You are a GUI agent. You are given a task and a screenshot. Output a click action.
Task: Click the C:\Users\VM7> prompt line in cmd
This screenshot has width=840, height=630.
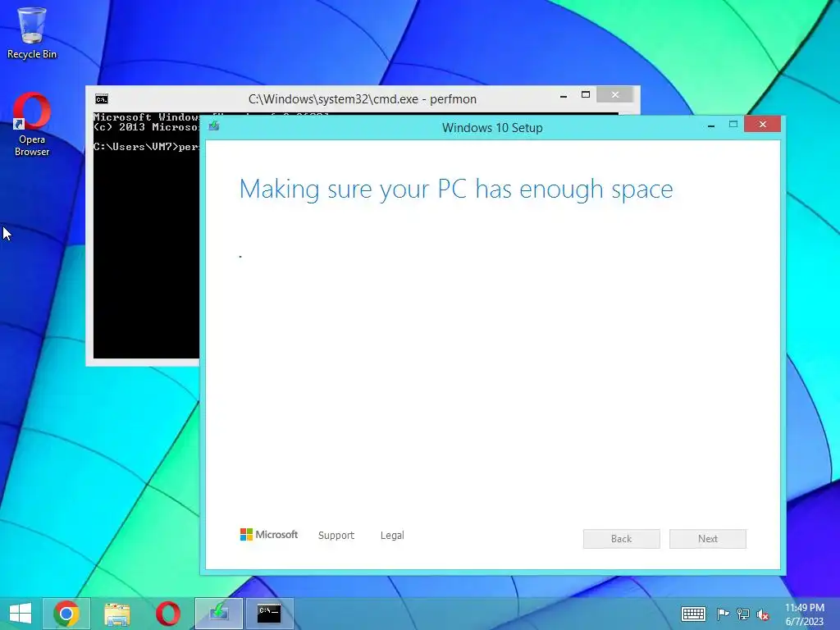pyautogui.click(x=146, y=146)
